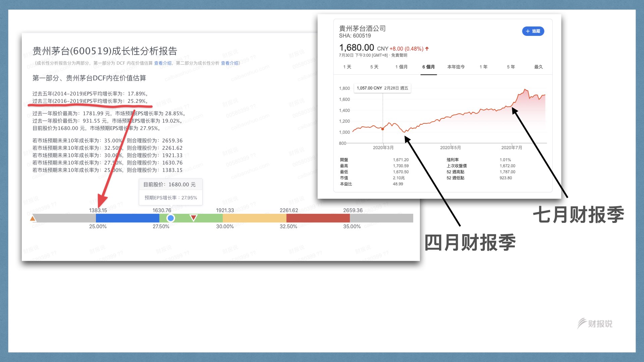Click the 30.00% growth row with 1921.33
This screenshot has width=644, height=362.
pos(107,156)
